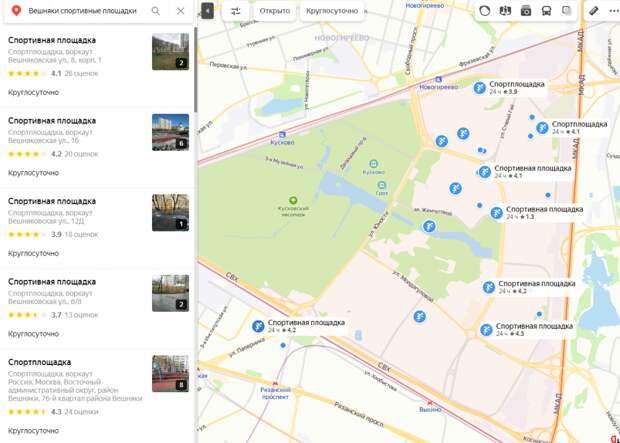Open Спортплощадка listing in 76-й квартал Вешняки
This screenshot has width=620, height=443.
tap(97, 396)
